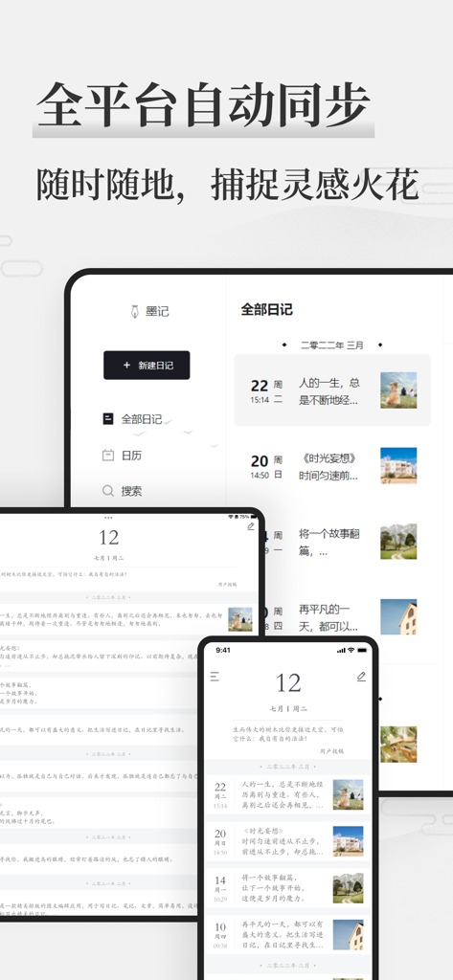Tap the Wi-Fi icon on the phone

point(351,650)
